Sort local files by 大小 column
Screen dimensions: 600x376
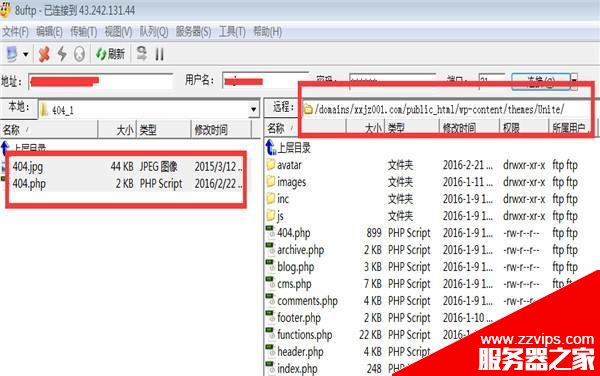point(117,130)
